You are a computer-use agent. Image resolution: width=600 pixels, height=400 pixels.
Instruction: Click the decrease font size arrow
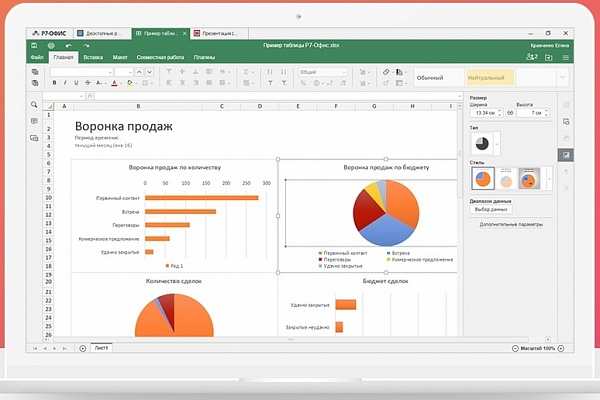coord(150,72)
